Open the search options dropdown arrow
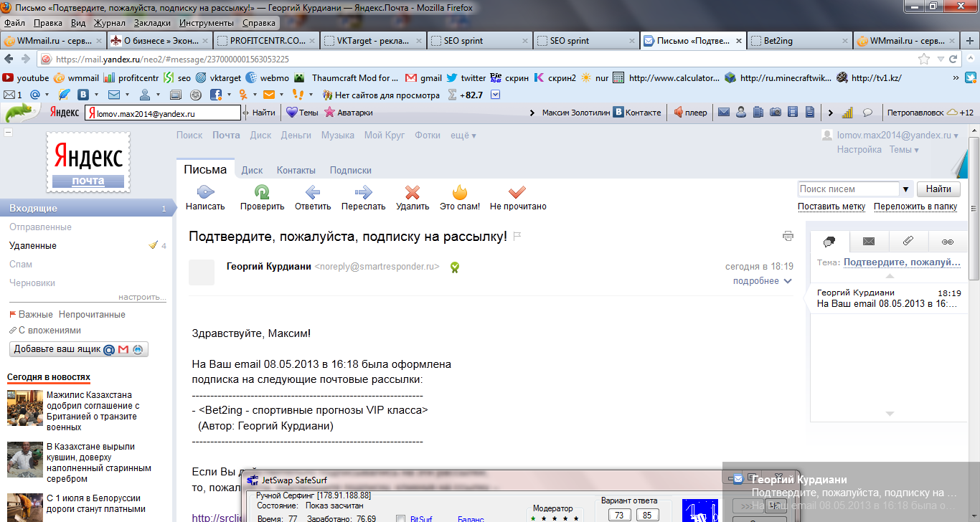Image resolution: width=980 pixels, height=522 pixels. pyautogui.click(x=906, y=189)
